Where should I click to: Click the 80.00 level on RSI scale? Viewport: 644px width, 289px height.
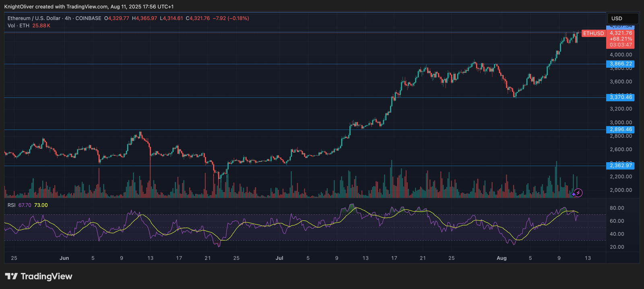point(617,208)
